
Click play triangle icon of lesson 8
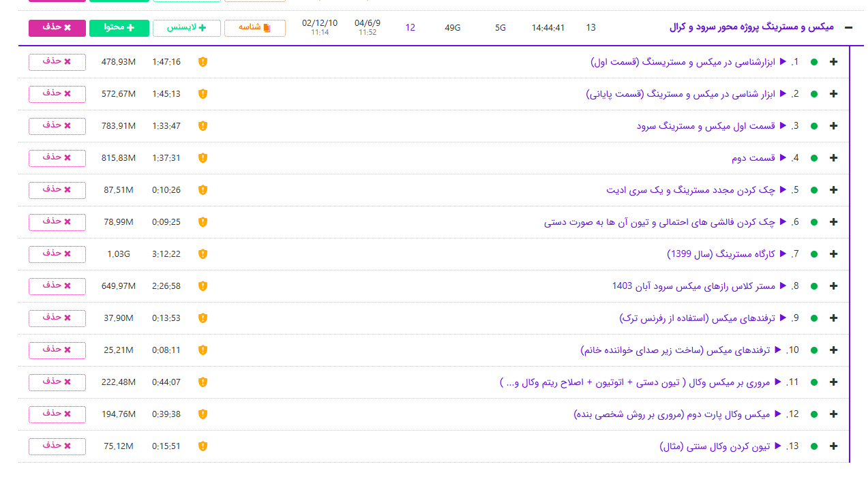783,286
